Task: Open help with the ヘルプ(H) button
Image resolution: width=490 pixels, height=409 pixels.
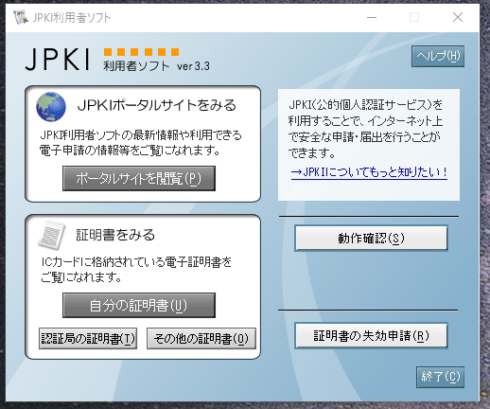Action: tap(438, 56)
